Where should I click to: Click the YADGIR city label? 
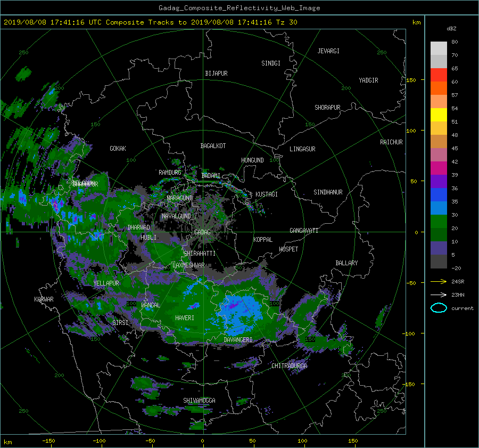coord(368,80)
